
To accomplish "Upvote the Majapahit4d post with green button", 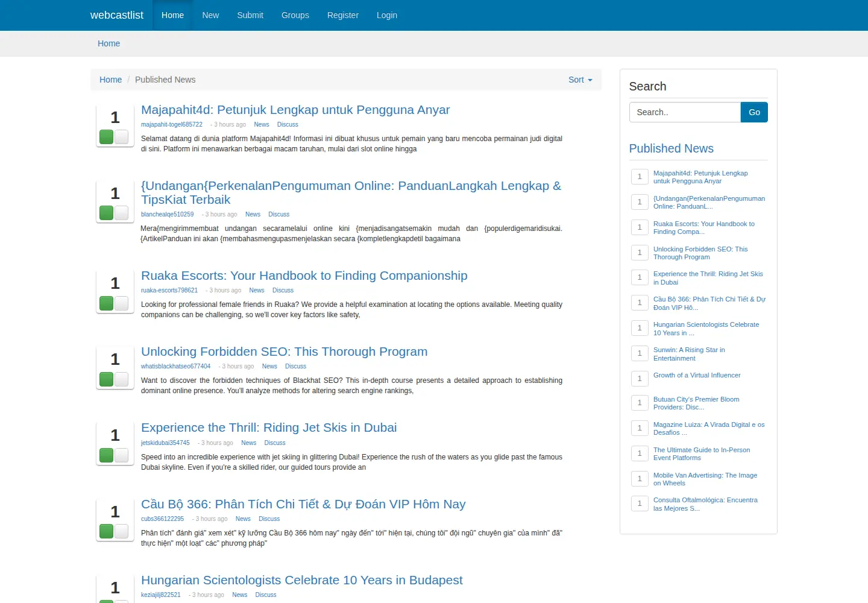I will tap(107, 137).
